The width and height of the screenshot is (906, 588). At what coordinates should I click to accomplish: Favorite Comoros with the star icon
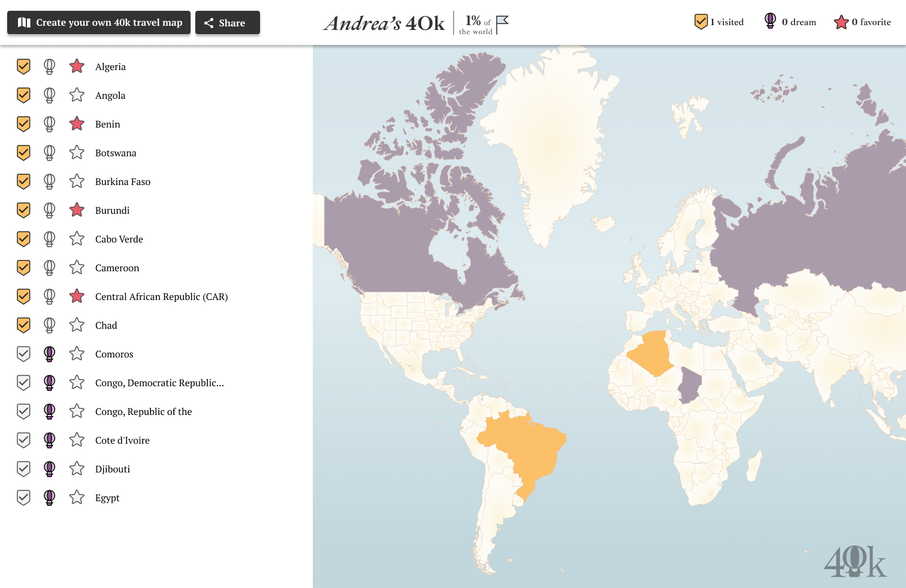click(x=77, y=353)
